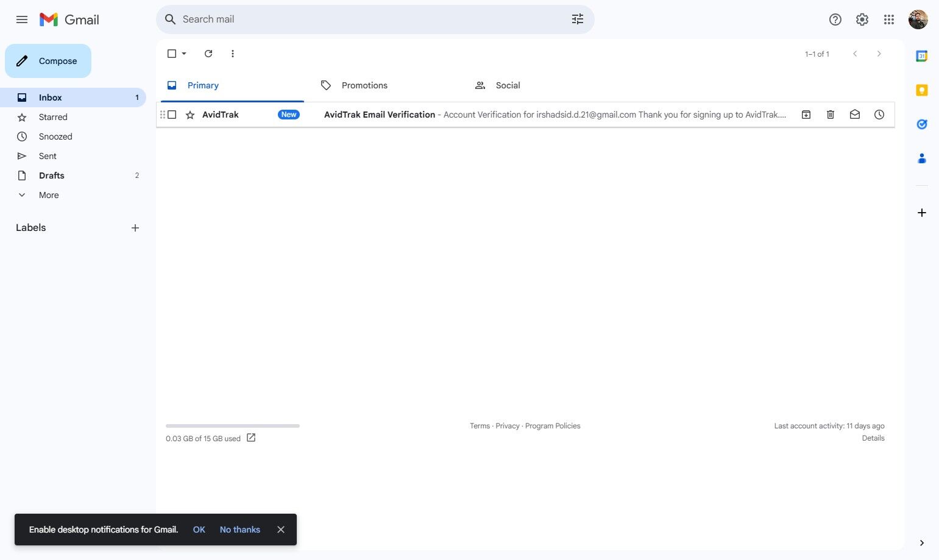Open the Google apps grid
Viewport: 939px width, 560px height.
click(889, 19)
